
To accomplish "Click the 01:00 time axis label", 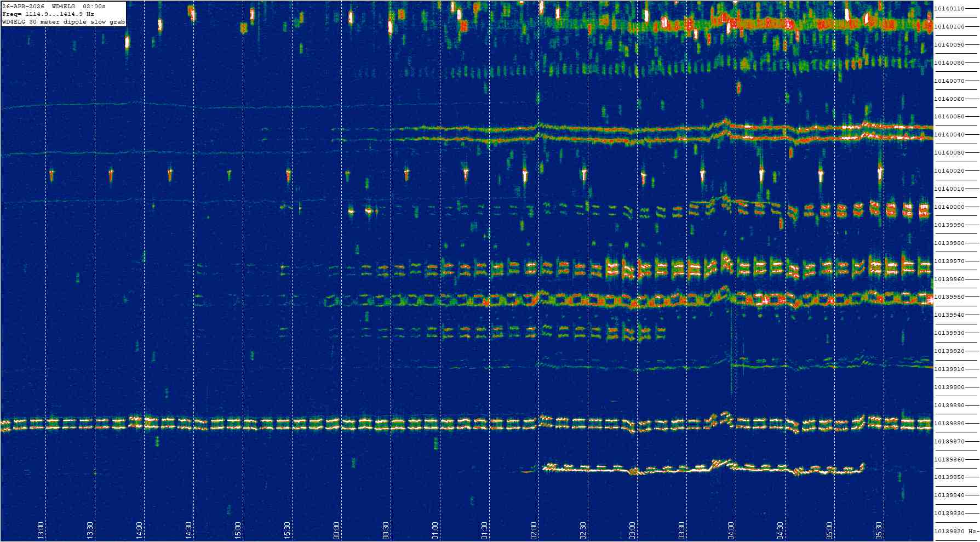I will pos(435,530).
